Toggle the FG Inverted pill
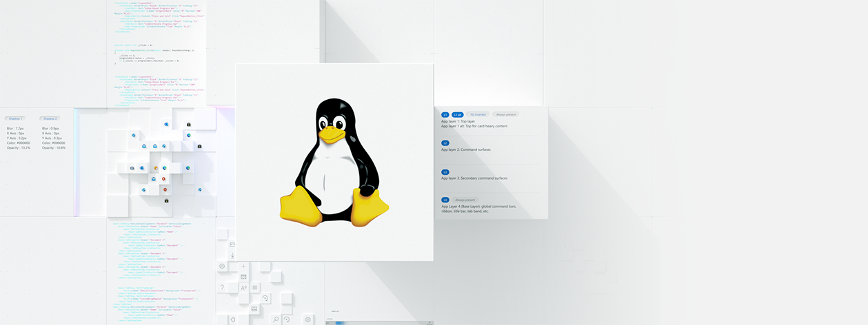 (478, 114)
